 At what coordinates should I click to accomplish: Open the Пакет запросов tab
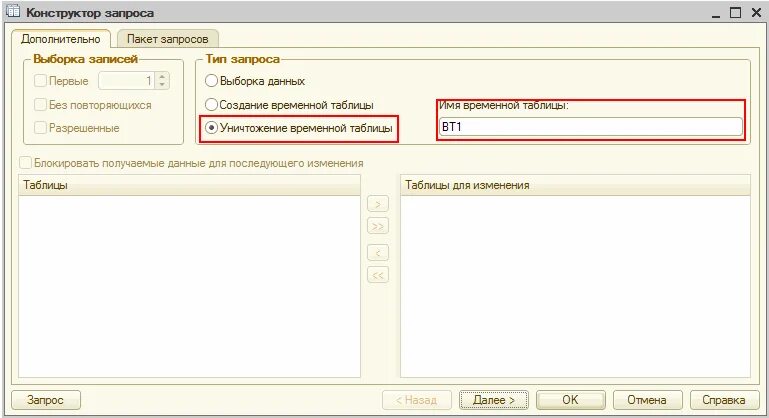click(x=167, y=39)
